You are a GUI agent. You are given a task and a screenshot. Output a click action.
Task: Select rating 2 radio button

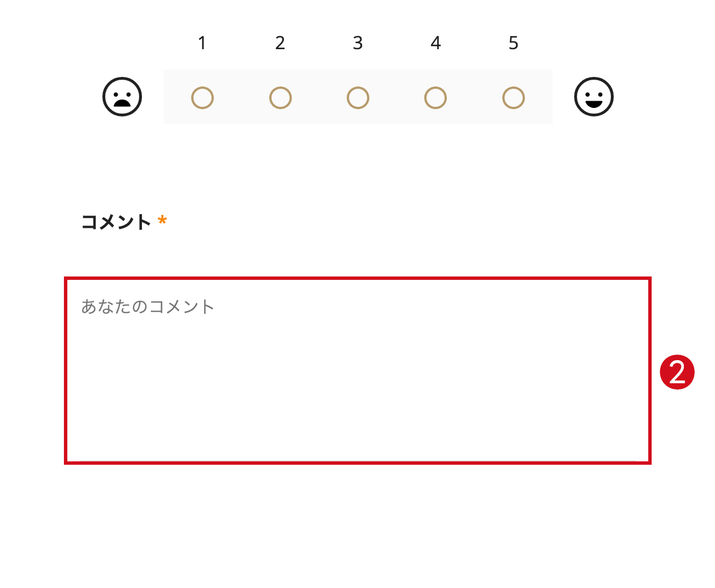click(280, 97)
